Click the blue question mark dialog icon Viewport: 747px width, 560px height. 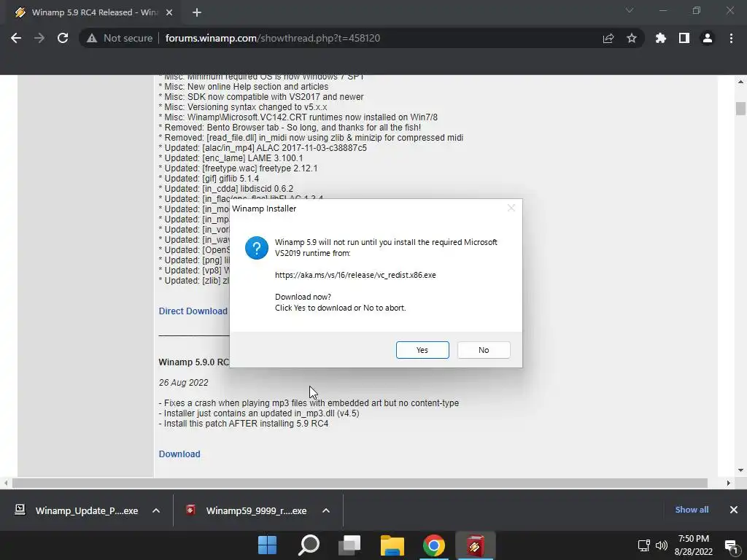pyautogui.click(x=256, y=248)
